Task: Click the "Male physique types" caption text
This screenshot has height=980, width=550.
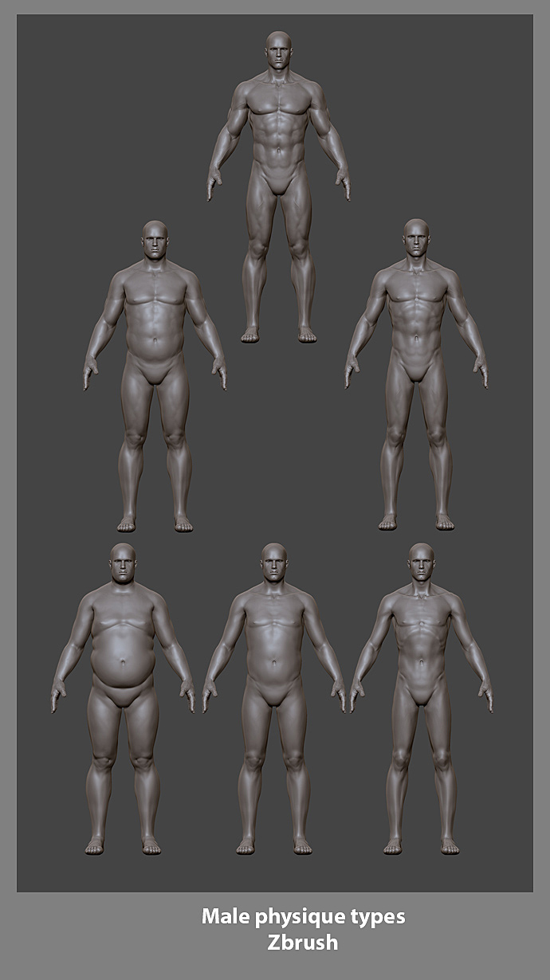Action: click(303, 917)
